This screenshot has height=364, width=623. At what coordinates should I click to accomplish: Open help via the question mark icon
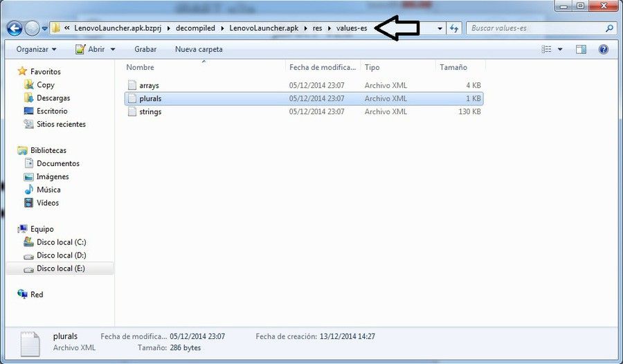click(603, 49)
